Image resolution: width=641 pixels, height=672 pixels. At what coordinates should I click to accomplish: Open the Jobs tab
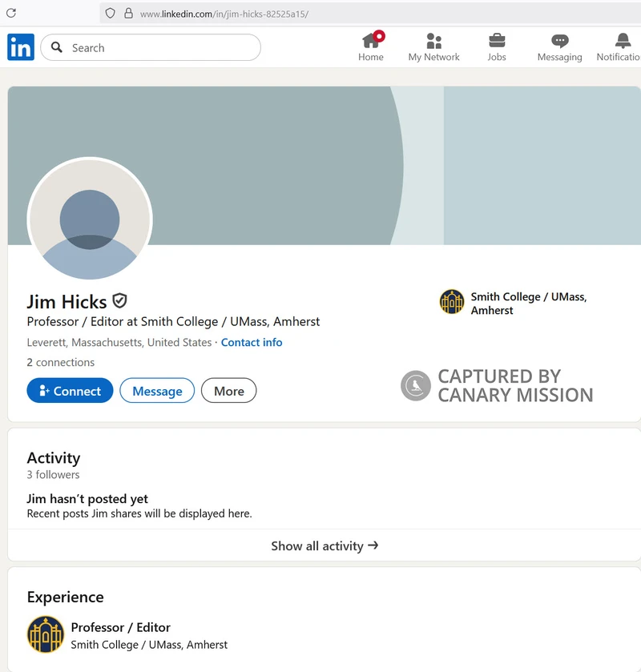tap(497, 47)
